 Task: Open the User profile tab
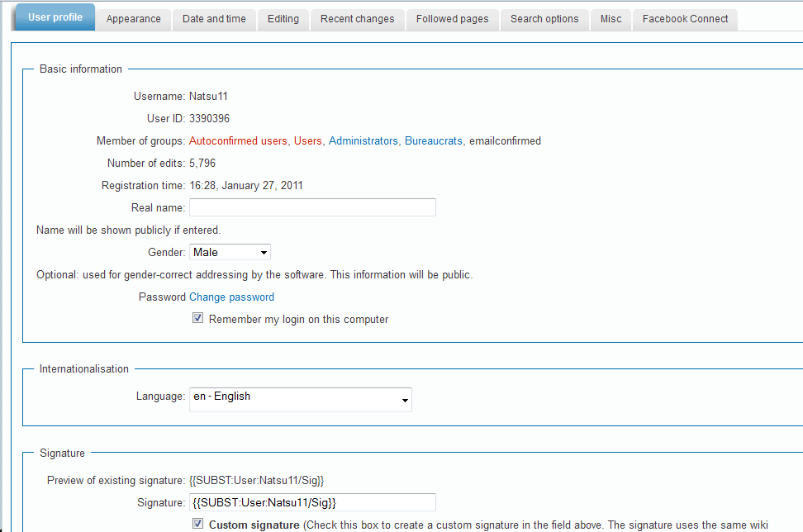tap(55, 17)
